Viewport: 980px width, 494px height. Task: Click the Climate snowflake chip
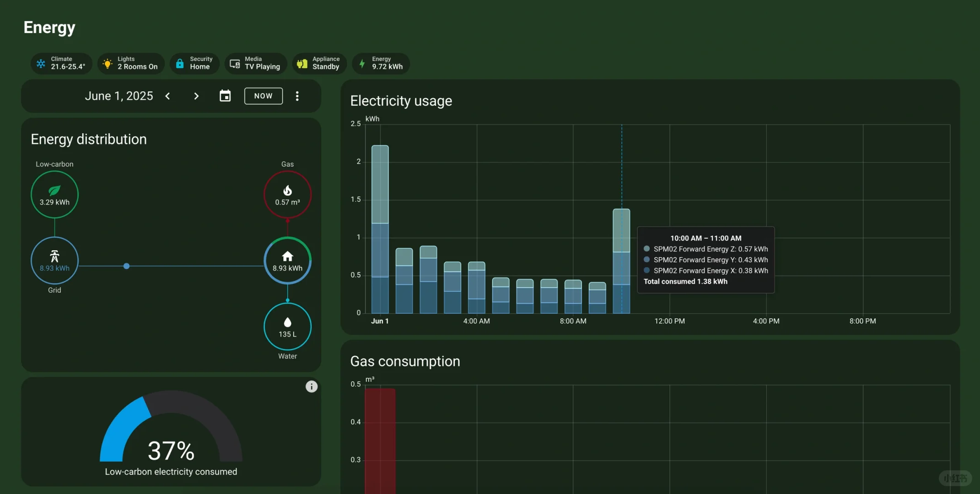click(x=61, y=64)
